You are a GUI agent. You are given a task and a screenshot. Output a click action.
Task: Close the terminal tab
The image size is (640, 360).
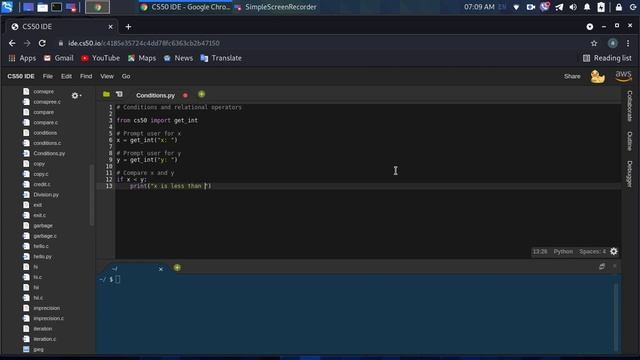[161, 269]
